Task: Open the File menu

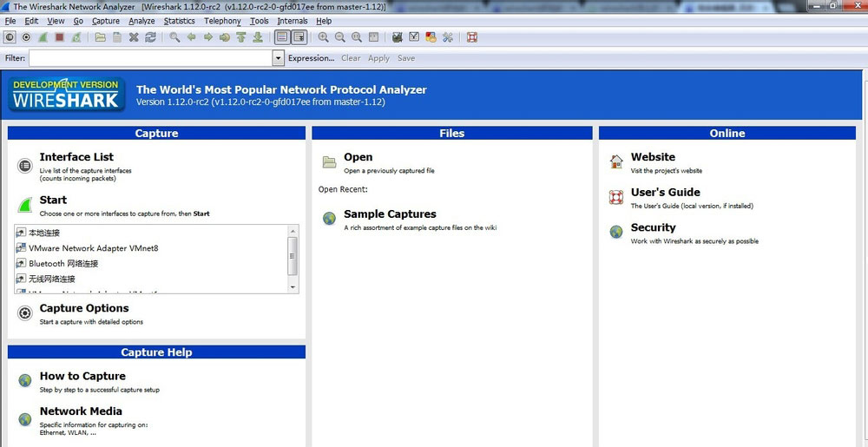Action: pos(10,21)
